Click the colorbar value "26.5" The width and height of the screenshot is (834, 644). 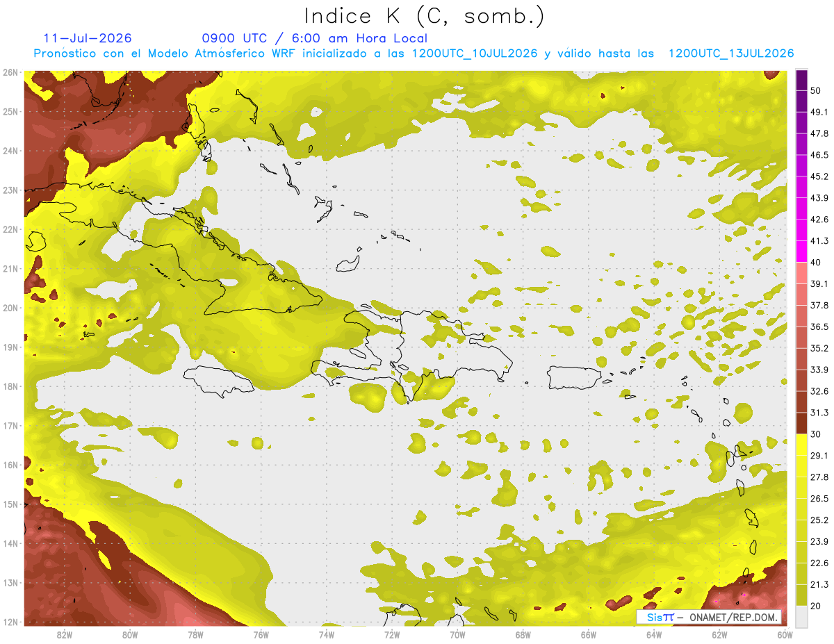[x=819, y=498]
